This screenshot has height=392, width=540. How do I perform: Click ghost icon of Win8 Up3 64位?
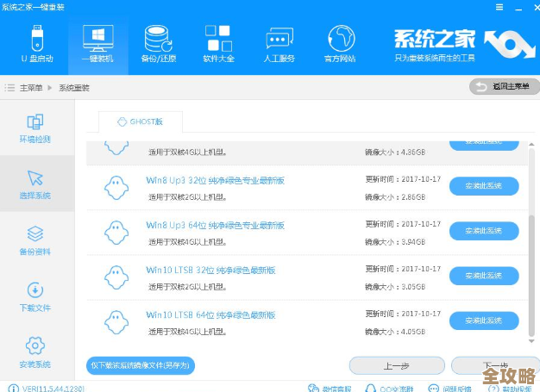tap(116, 233)
